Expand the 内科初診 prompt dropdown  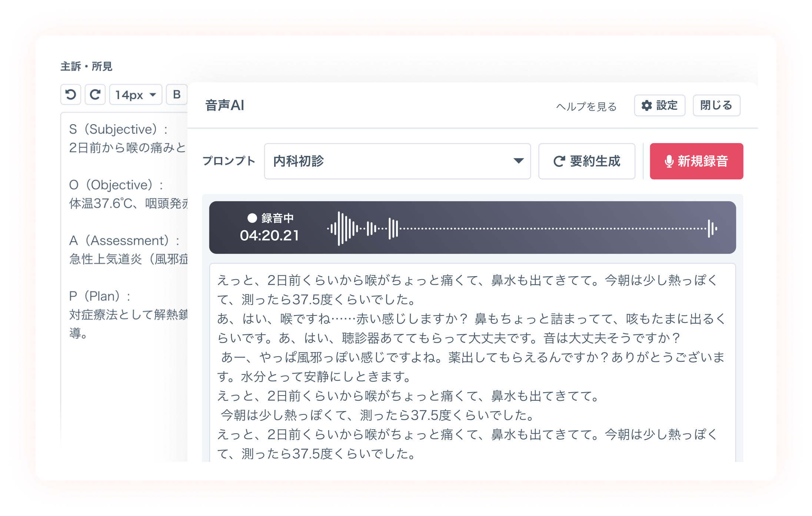point(397,161)
